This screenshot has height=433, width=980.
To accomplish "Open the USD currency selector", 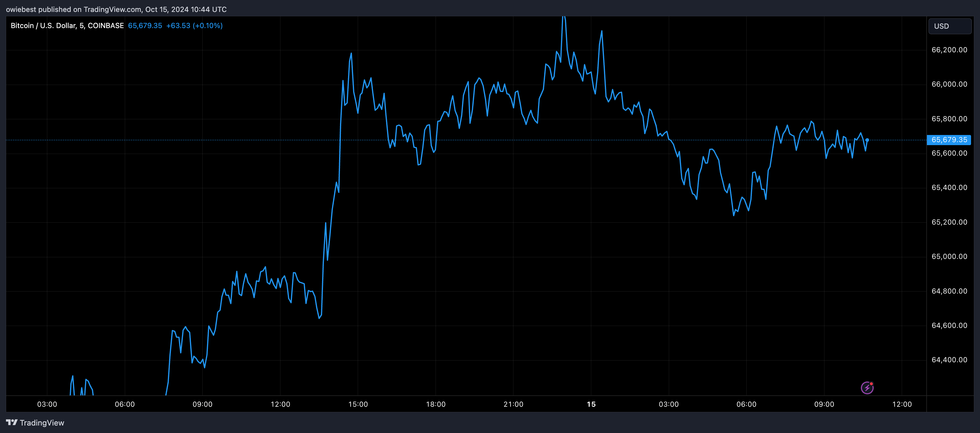I will coord(950,26).
